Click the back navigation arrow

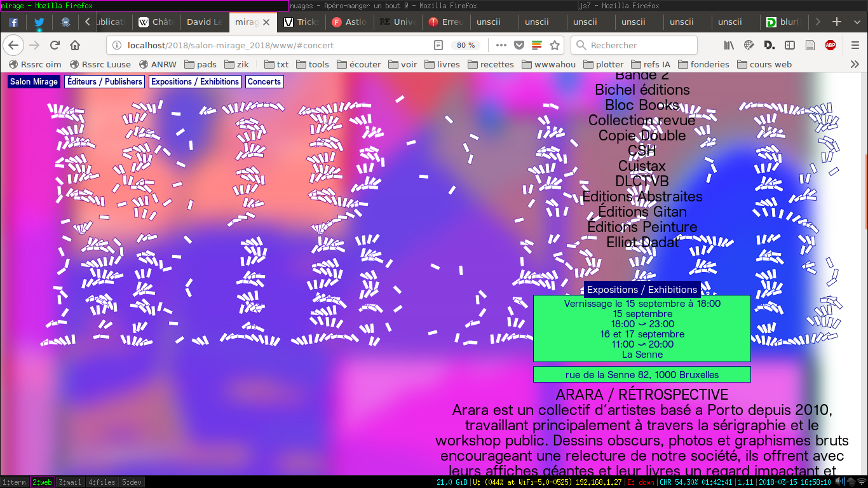pos(13,45)
